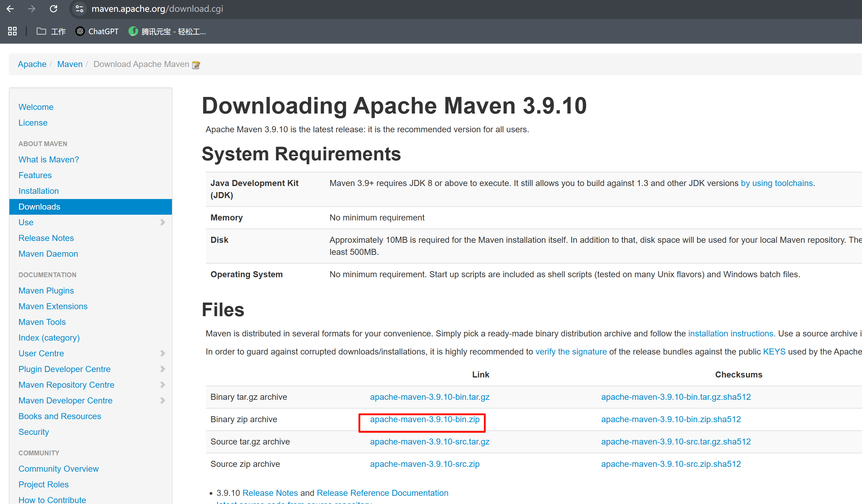Image resolution: width=862 pixels, height=504 pixels.
Task: Expand the User Centre chevron
Action: point(163,353)
